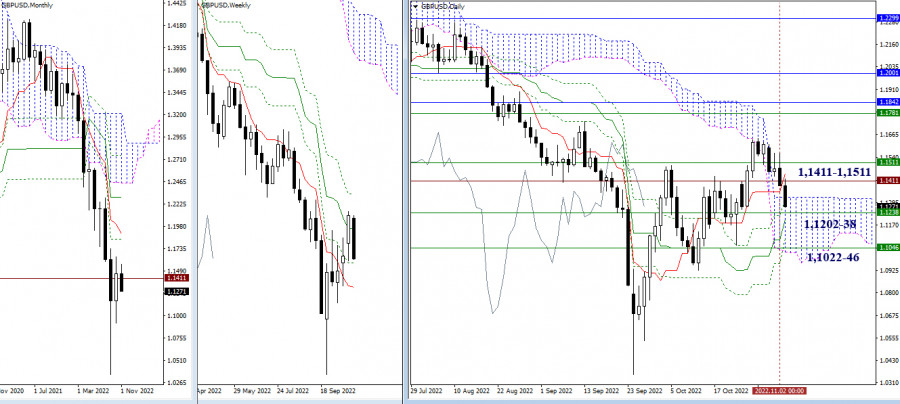Click the green 1.1781 price tag
Image resolution: width=900 pixels, height=404 pixels.
884,114
